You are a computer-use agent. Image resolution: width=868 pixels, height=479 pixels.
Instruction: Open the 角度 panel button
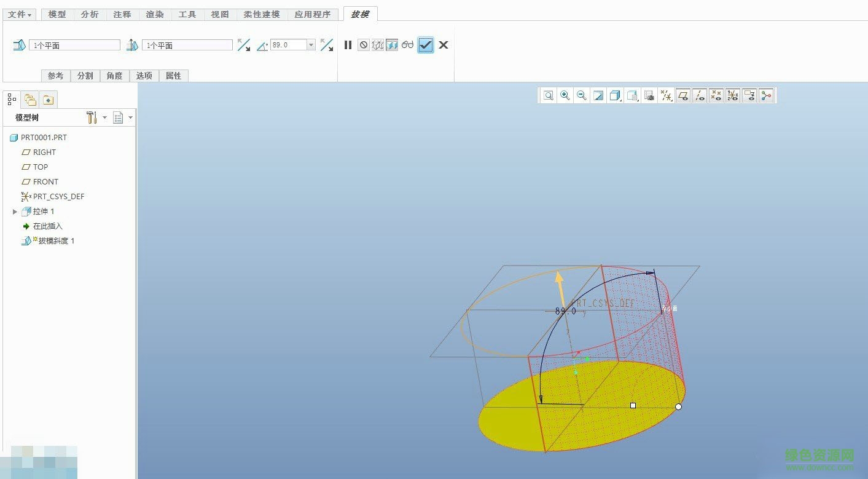tap(114, 76)
